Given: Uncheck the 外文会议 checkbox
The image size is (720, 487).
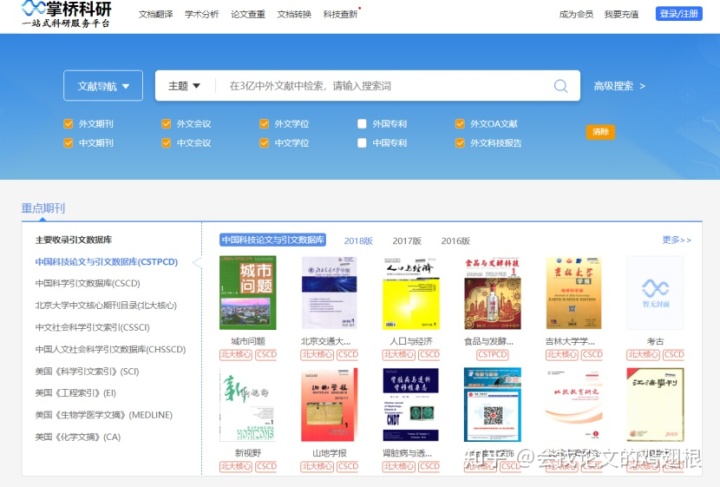Looking at the screenshot, I should coord(166,123).
